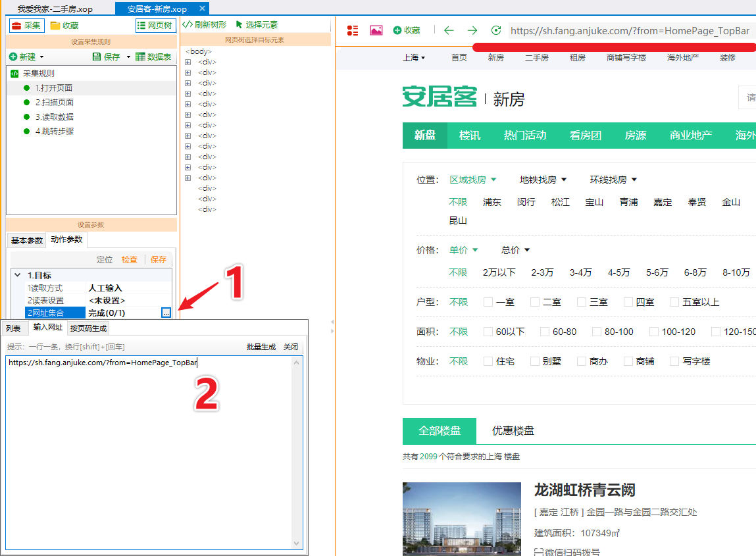Click the 安居客 logo
Screen dimensions: 756x556
pyautogui.click(x=440, y=97)
